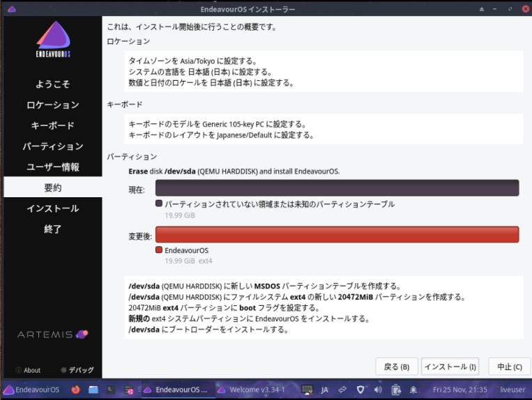Click the タイムゾーンを Asia/Tokyo に設定する line
The image size is (532, 400).
tap(192, 61)
